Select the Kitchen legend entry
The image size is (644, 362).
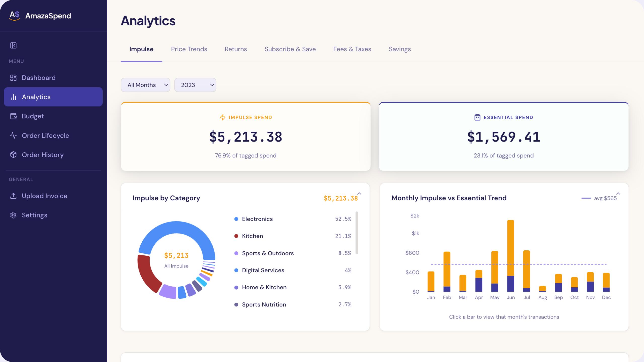pos(252,236)
